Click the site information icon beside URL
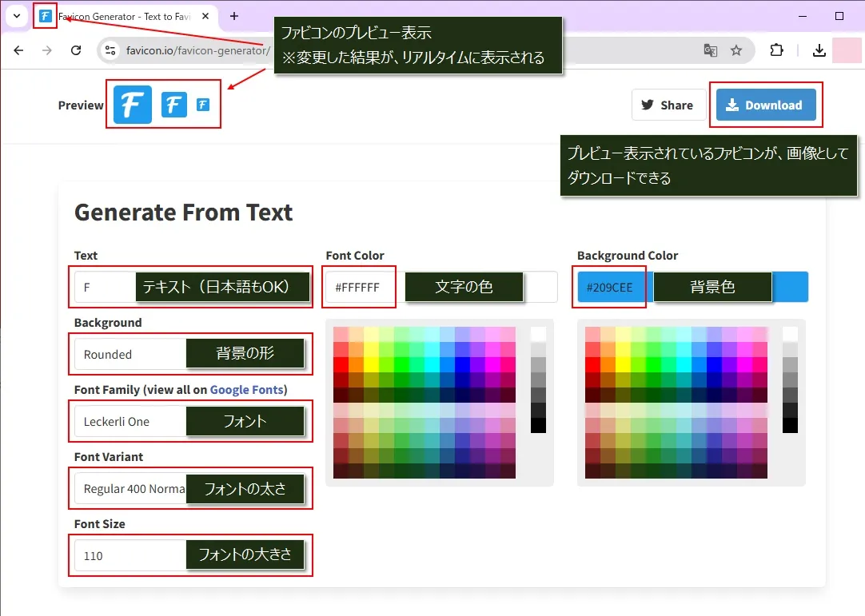 (x=110, y=50)
